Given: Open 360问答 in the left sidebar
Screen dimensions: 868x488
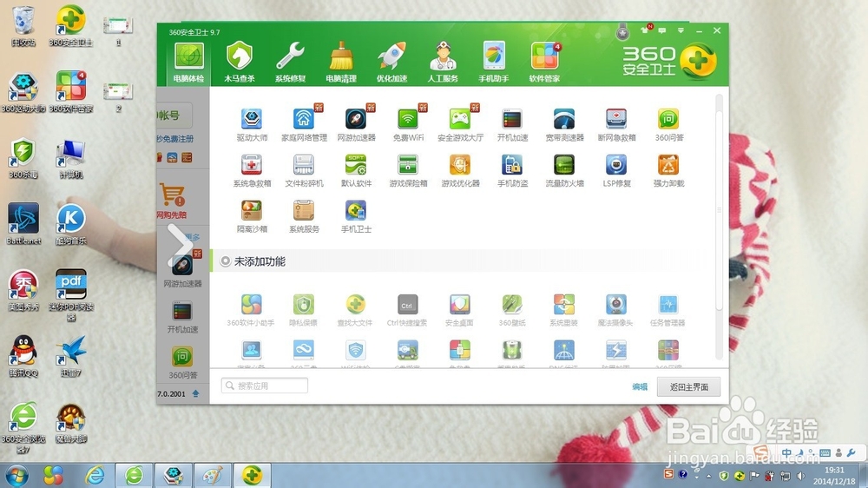Looking at the screenshot, I should point(182,363).
